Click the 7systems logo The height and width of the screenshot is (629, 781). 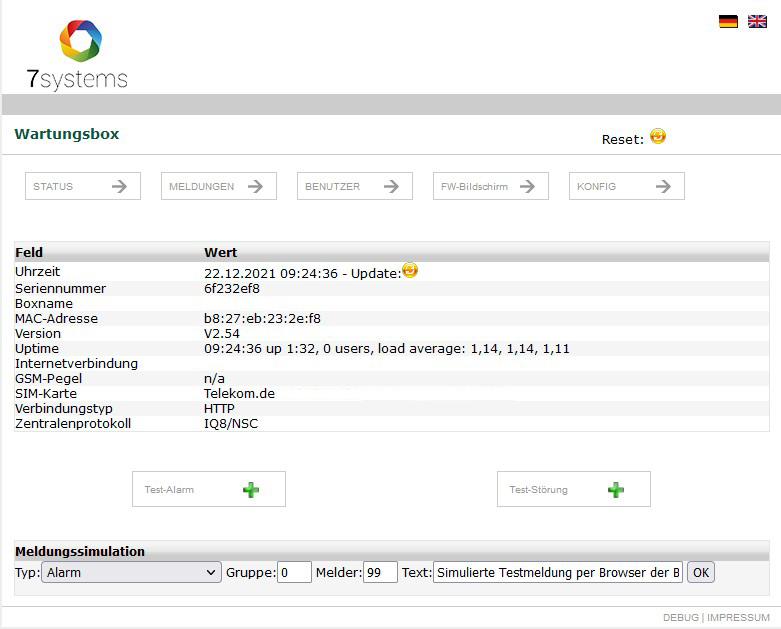(x=78, y=55)
